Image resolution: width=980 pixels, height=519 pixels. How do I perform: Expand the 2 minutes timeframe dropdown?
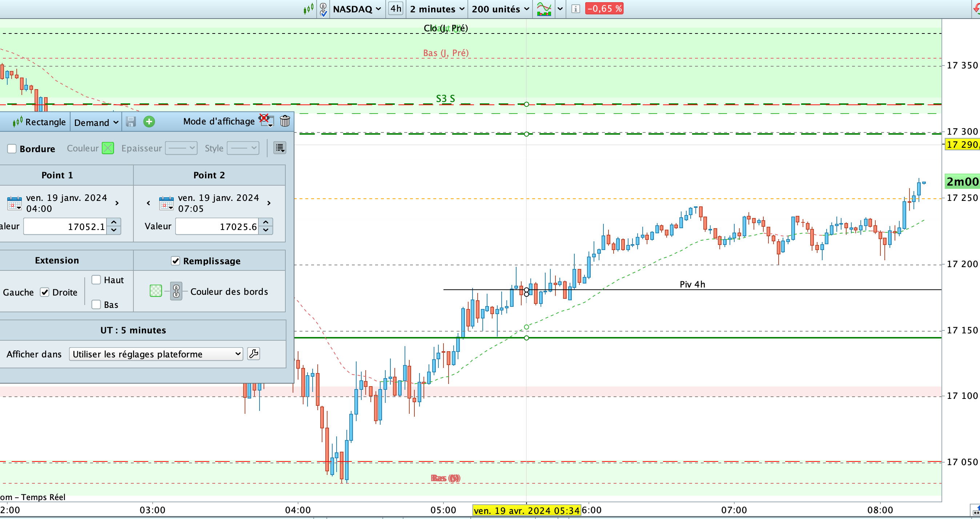point(437,9)
